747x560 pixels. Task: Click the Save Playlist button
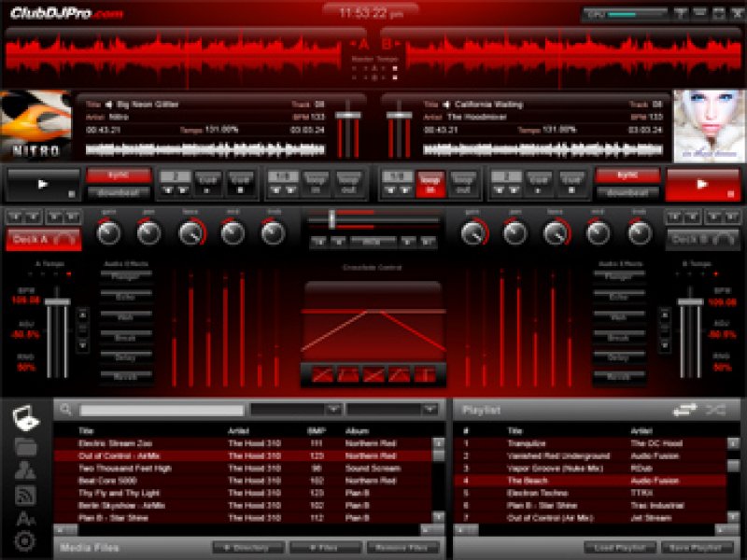coord(696,548)
